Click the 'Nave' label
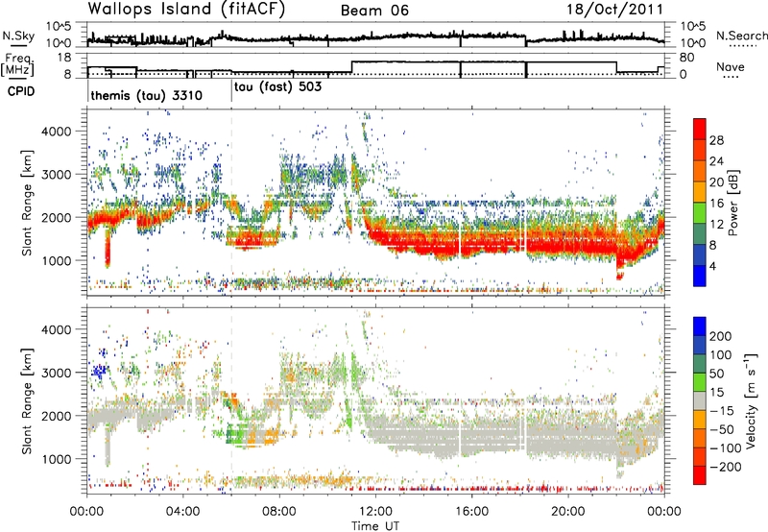 pyautogui.click(x=731, y=66)
